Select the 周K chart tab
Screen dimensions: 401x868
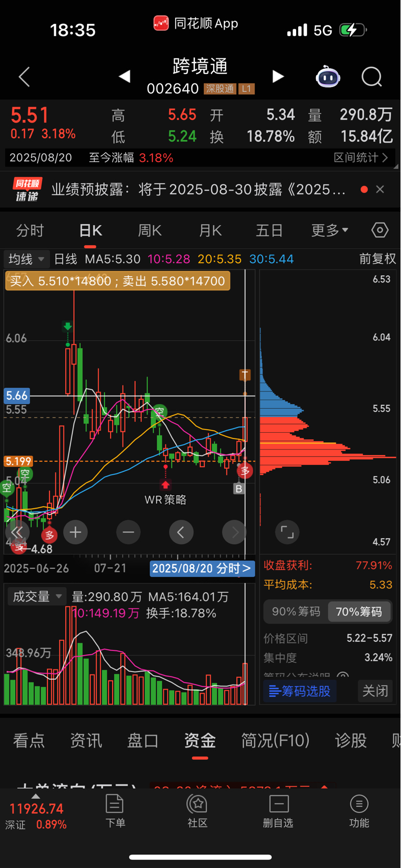pyautogui.click(x=150, y=230)
